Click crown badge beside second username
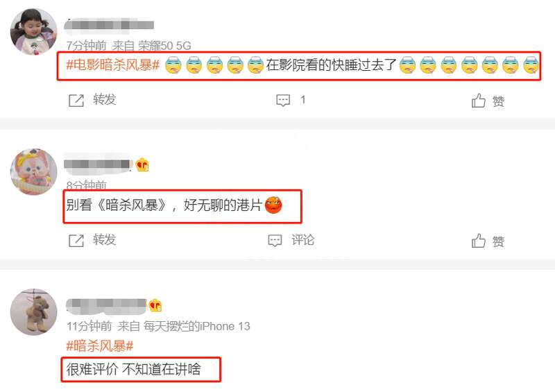 142,164
